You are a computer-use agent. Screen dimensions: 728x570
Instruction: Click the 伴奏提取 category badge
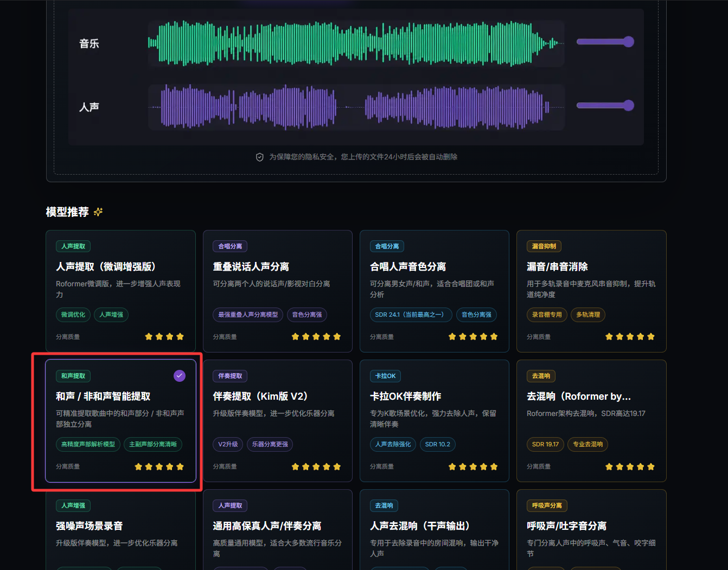(x=230, y=376)
